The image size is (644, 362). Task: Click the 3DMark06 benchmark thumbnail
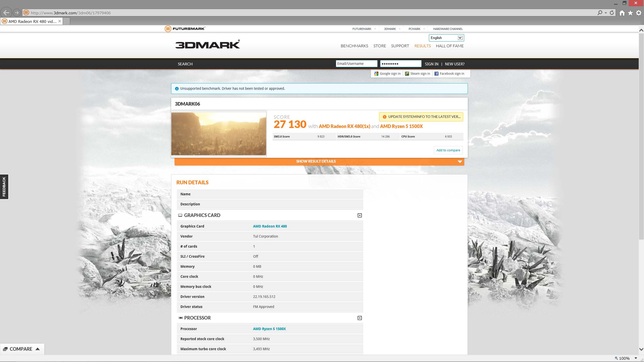pyautogui.click(x=219, y=134)
